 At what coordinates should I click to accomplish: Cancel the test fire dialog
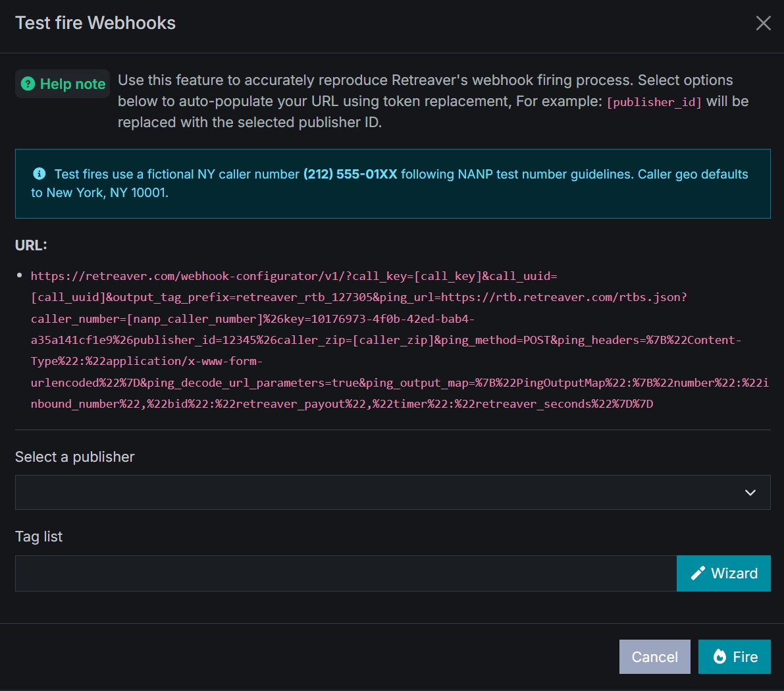point(654,657)
